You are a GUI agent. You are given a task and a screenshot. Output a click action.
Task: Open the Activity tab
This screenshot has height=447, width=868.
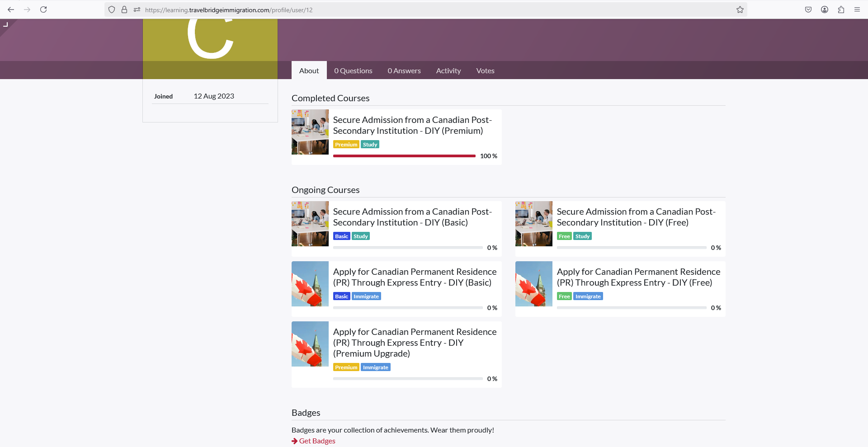[x=448, y=71]
